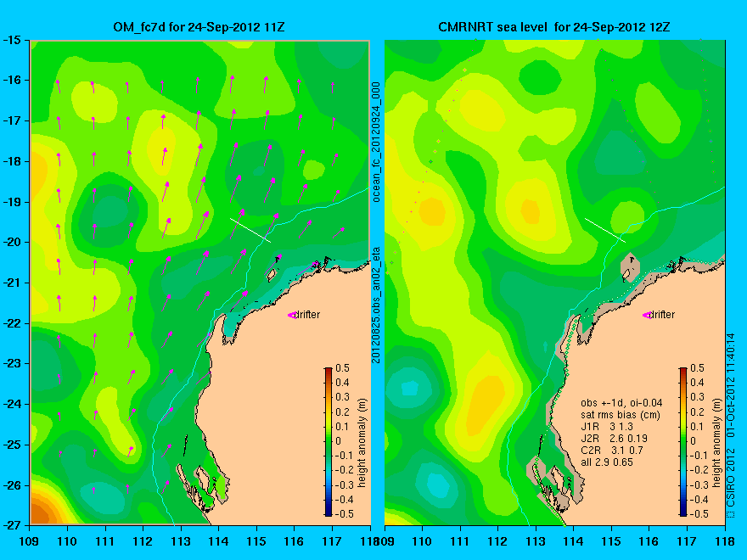Click the small dotted square beside CSIRO 2012
Screen dimensions: 747x560
click(x=731, y=514)
